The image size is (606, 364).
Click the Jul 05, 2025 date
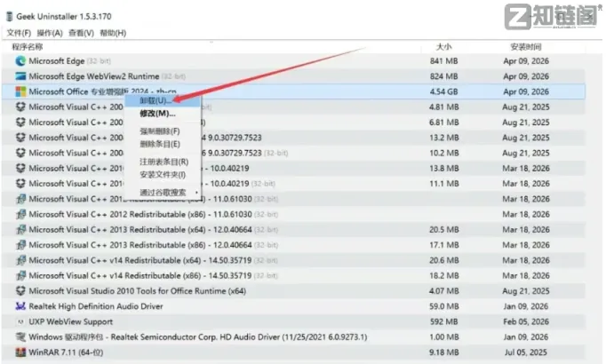[526, 352]
